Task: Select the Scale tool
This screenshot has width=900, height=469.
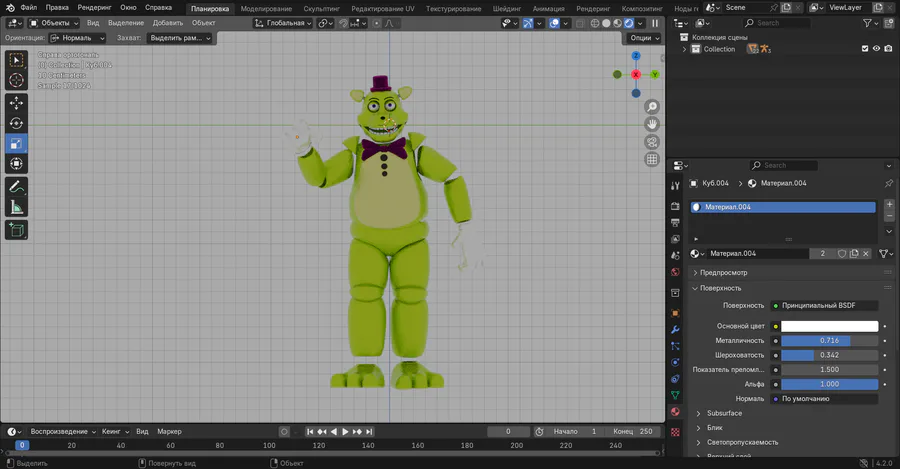Action: (16, 144)
